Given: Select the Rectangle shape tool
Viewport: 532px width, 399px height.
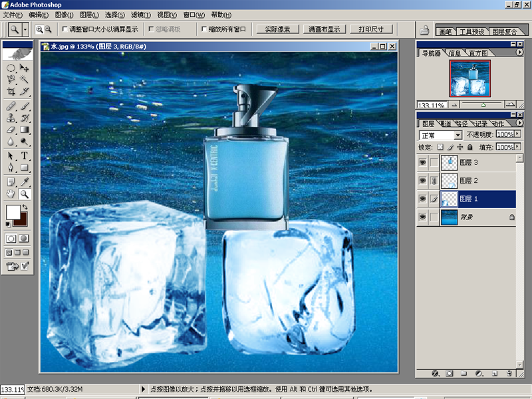Looking at the screenshot, I should click(x=24, y=168).
